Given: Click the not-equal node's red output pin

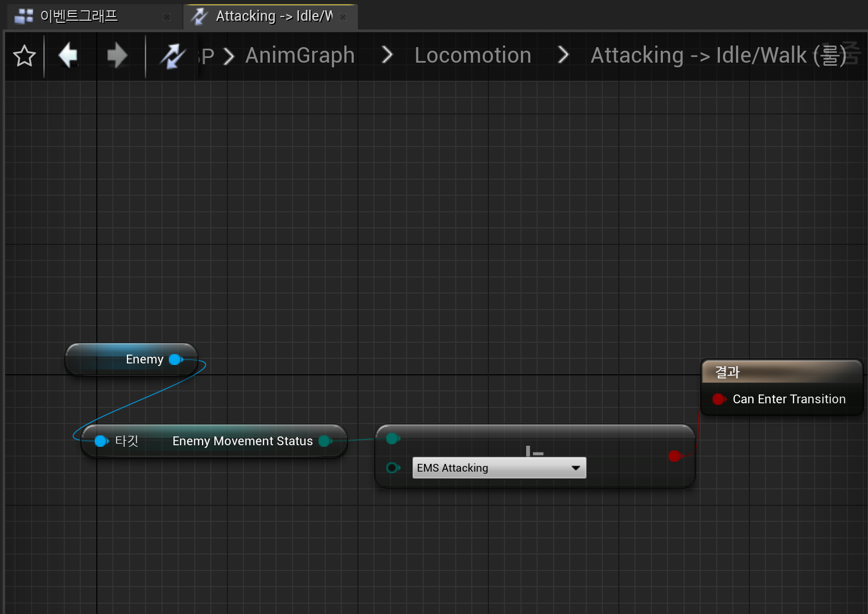Looking at the screenshot, I should [x=674, y=456].
